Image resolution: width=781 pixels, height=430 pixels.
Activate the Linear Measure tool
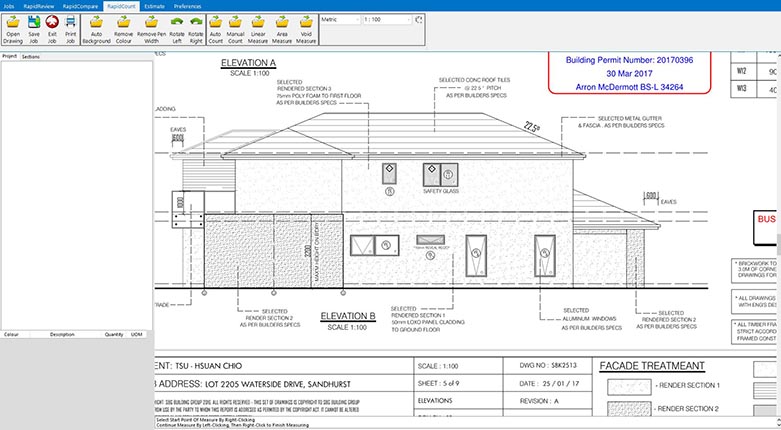click(x=258, y=29)
